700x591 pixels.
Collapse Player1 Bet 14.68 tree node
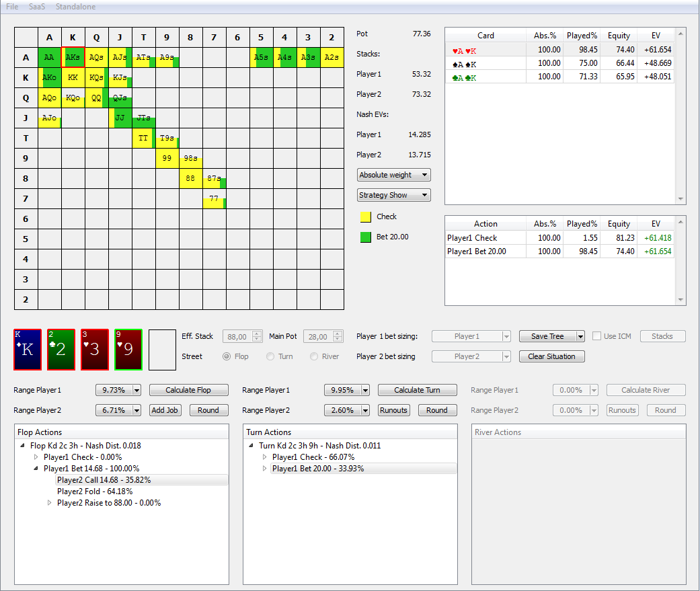coord(36,468)
